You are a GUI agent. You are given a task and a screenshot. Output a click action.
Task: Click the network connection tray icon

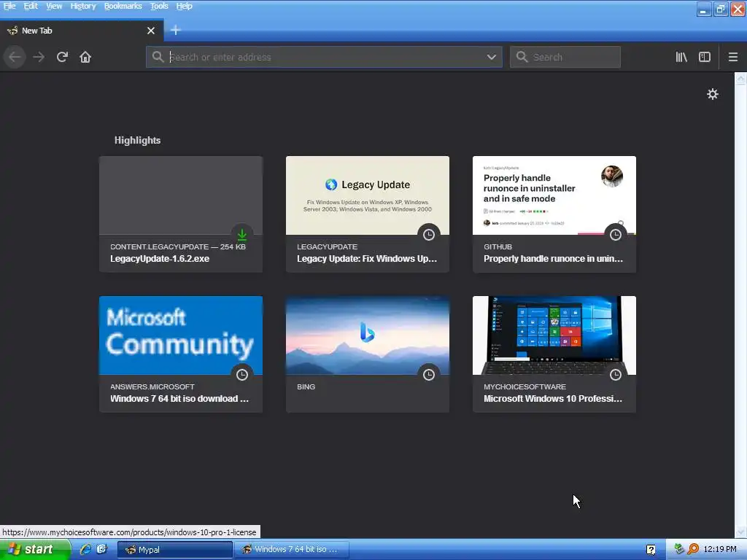(x=679, y=549)
